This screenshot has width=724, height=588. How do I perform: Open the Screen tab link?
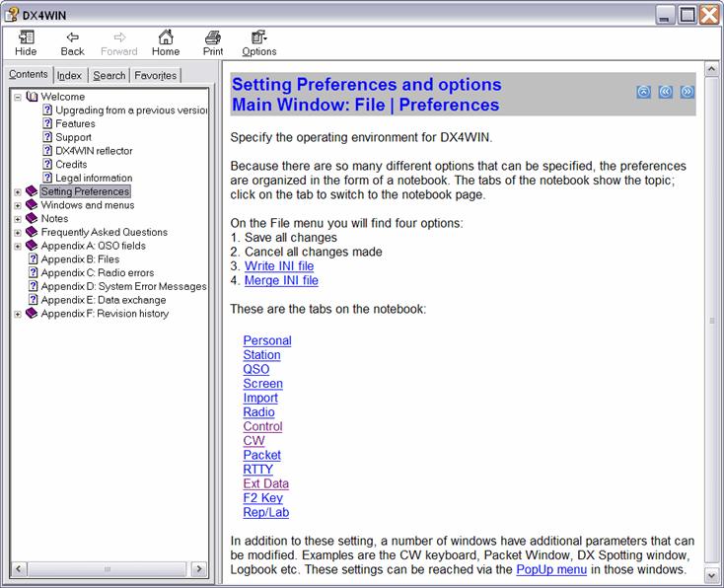[x=262, y=384]
